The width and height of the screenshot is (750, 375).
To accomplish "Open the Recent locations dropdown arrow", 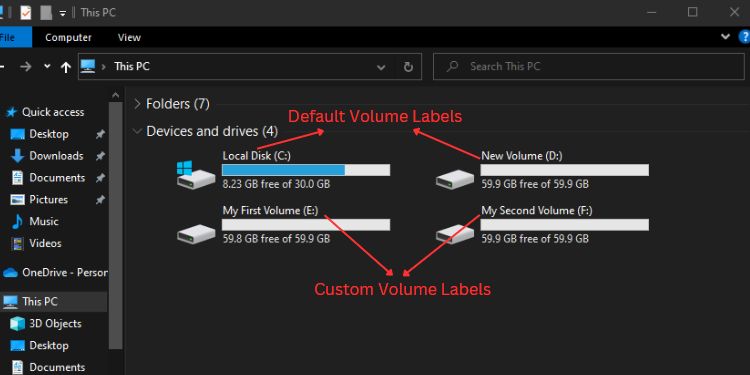I will click(x=47, y=66).
